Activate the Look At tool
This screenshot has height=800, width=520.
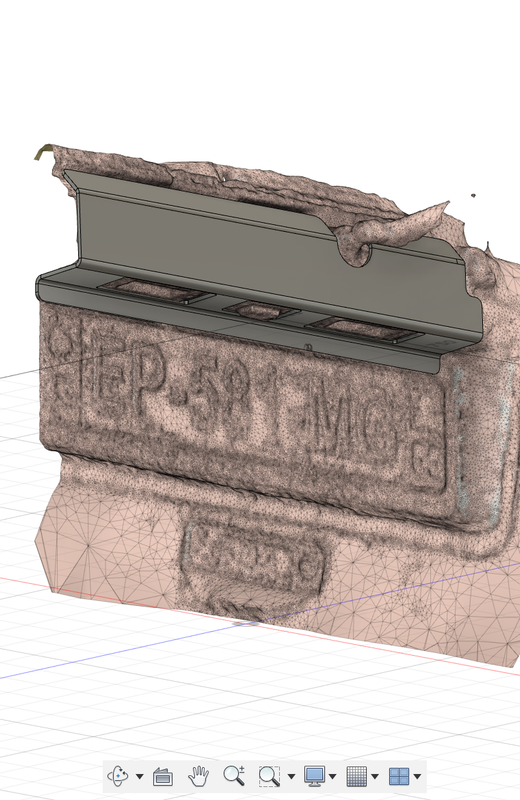coord(163,777)
